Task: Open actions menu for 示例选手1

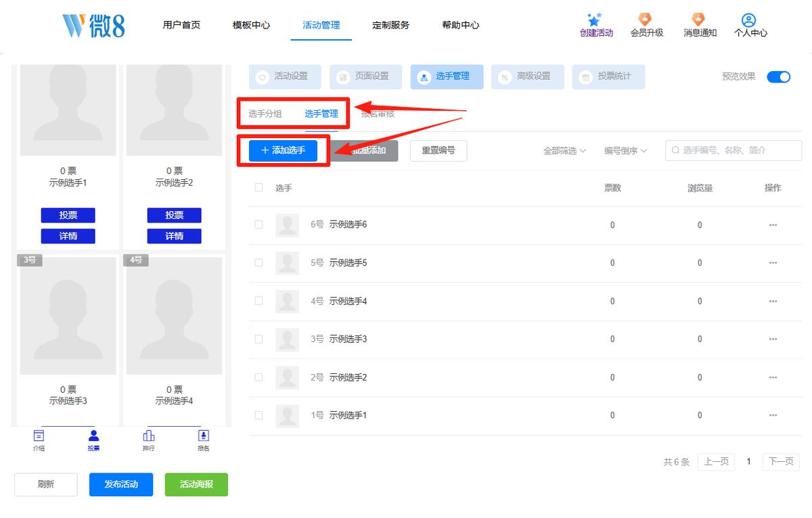Action: pos(773,416)
